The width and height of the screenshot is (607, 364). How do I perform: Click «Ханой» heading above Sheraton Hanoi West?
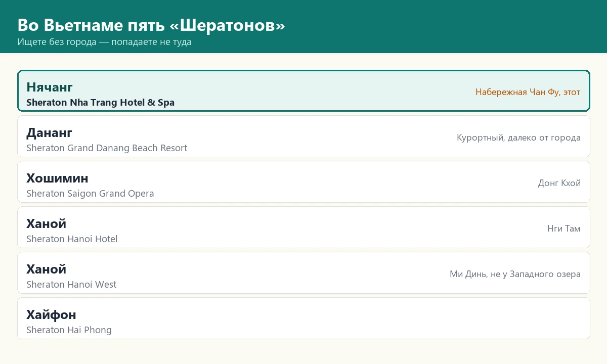(x=46, y=269)
